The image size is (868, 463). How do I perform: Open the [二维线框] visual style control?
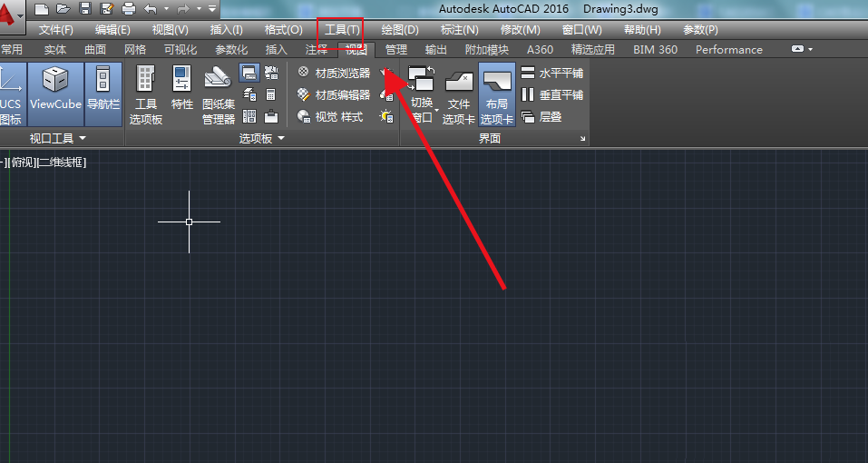61,163
